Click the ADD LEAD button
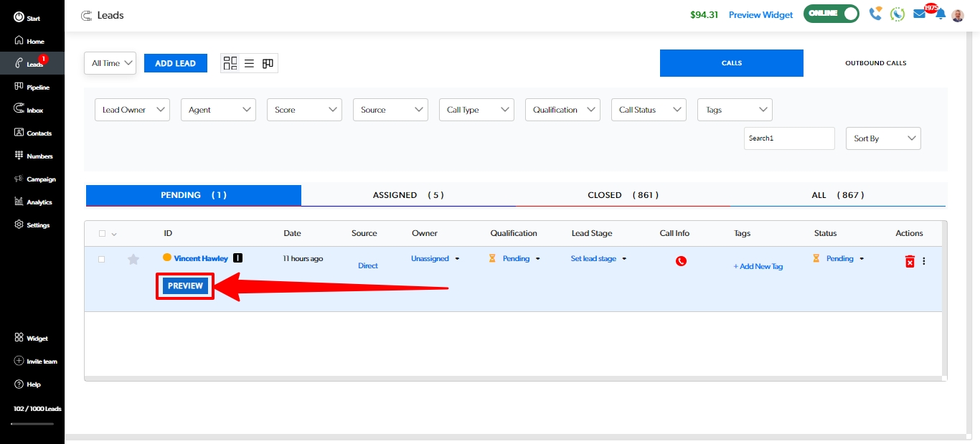 175,63
